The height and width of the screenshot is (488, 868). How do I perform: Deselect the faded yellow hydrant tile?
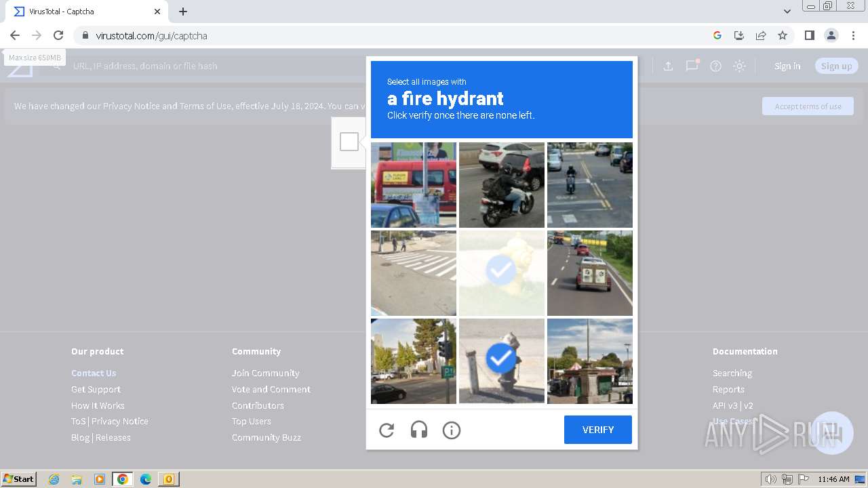coord(502,273)
